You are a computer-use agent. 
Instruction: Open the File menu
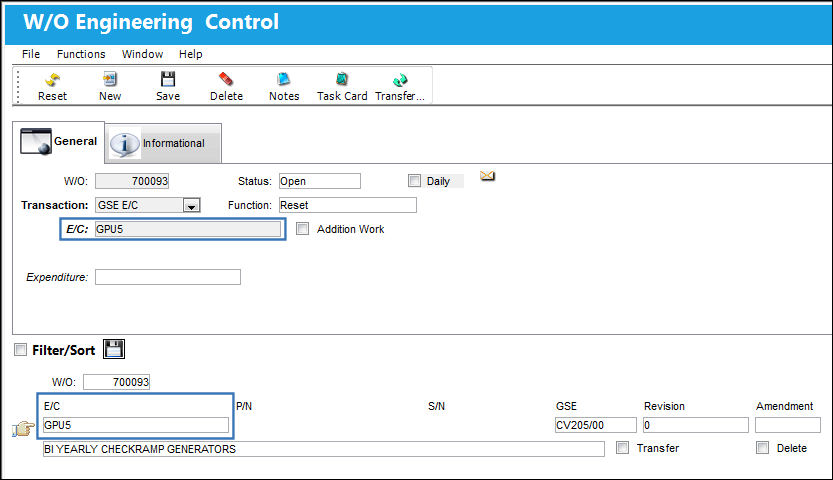click(31, 54)
